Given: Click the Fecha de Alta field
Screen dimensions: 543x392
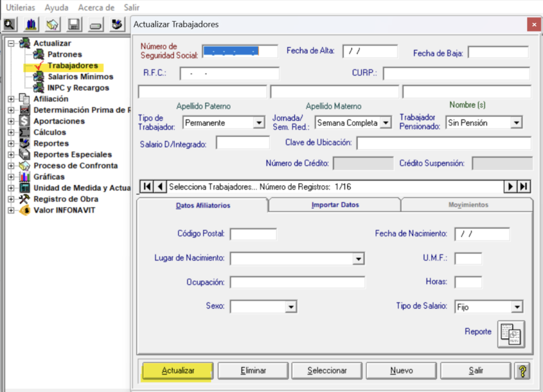Looking at the screenshot, I should pyautogui.click(x=370, y=51).
